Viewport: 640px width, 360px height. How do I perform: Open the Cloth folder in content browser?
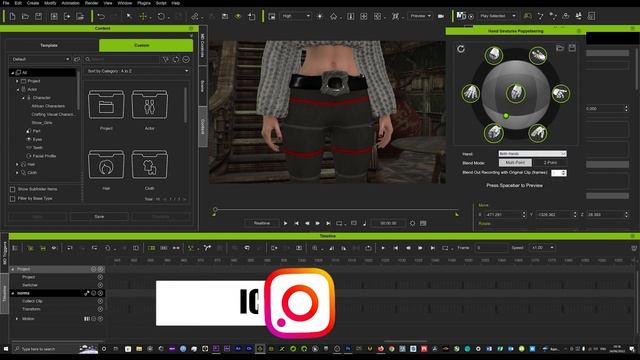149,164
